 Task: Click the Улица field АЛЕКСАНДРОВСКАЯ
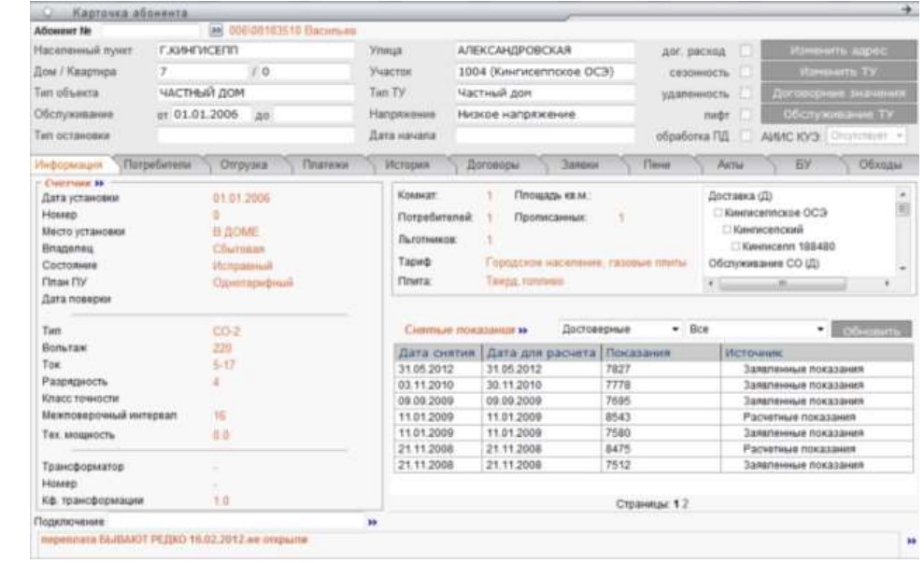click(544, 50)
